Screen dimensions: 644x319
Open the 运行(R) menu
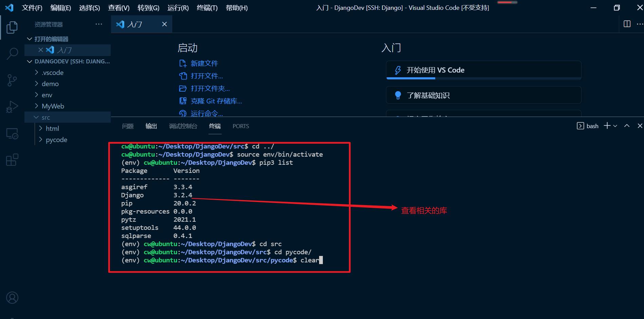[x=178, y=8]
